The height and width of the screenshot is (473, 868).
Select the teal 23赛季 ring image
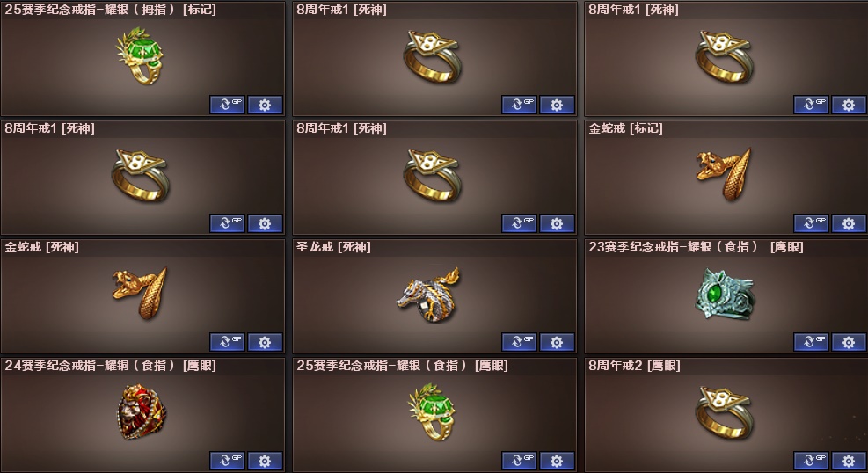[x=724, y=293]
